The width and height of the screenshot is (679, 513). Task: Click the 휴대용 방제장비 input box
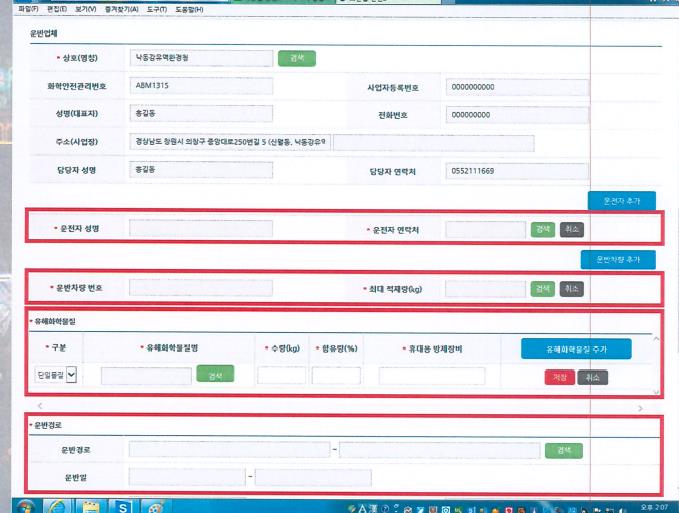click(432, 376)
